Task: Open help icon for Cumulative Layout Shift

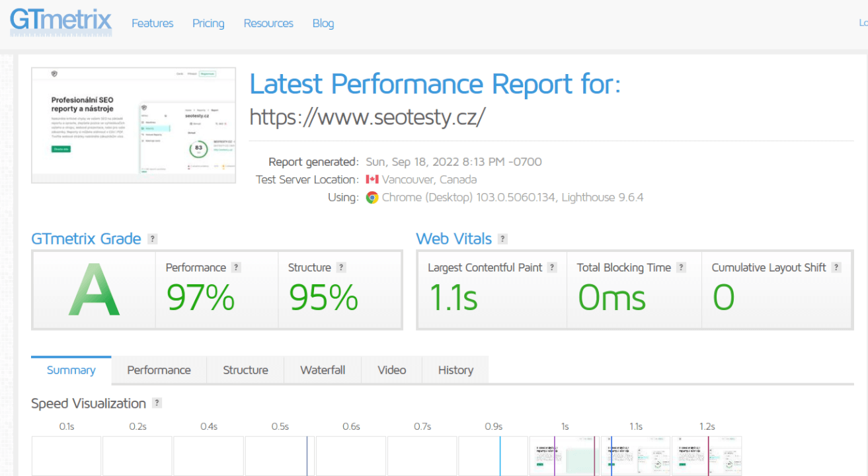Action: pyautogui.click(x=836, y=268)
